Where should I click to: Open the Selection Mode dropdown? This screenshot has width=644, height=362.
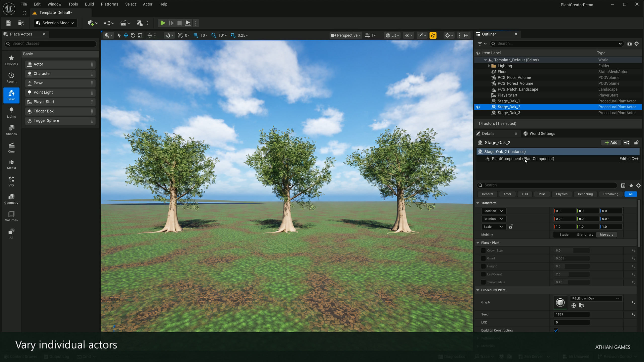pyautogui.click(x=55, y=23)
